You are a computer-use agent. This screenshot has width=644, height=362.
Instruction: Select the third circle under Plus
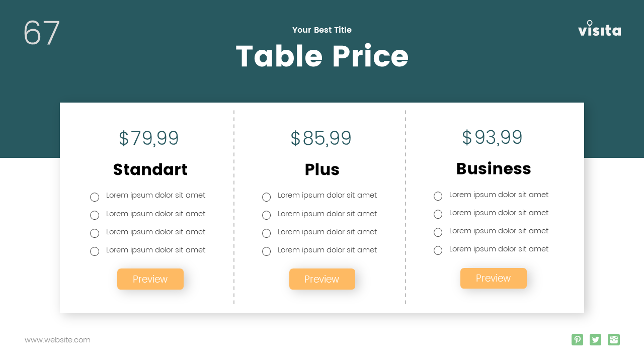(x=267, y=233)
